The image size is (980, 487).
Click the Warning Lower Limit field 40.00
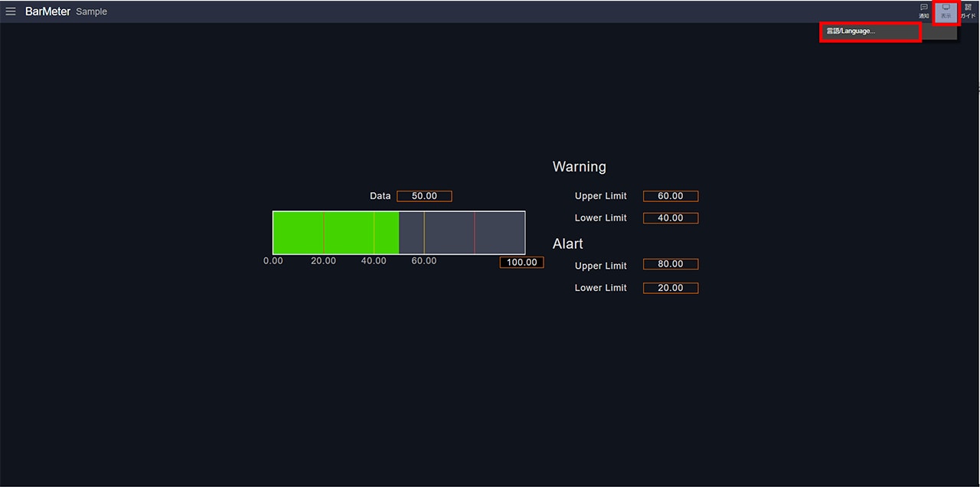tap(670, 218)
